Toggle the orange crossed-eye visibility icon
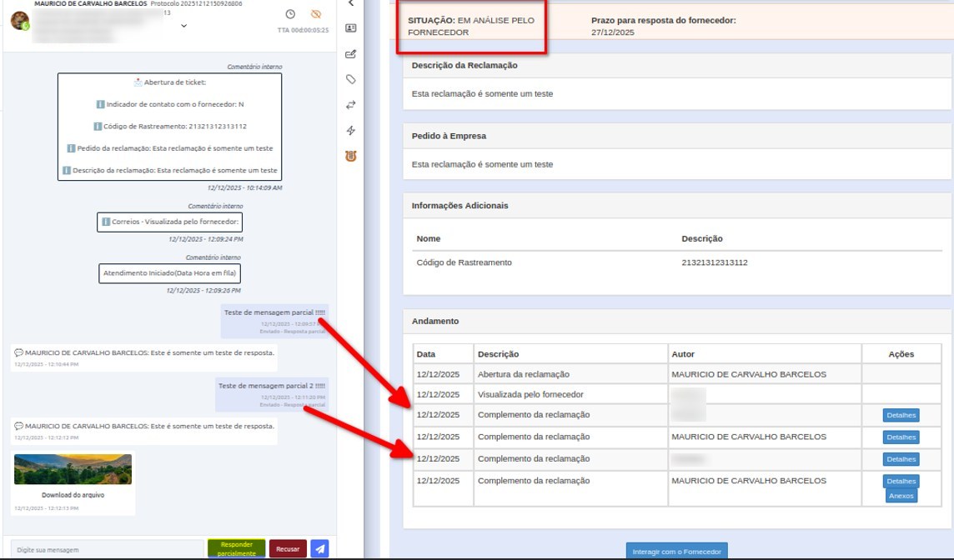This screenshot has width=954, height=560. pyautogui.click(x=315, y=14)
